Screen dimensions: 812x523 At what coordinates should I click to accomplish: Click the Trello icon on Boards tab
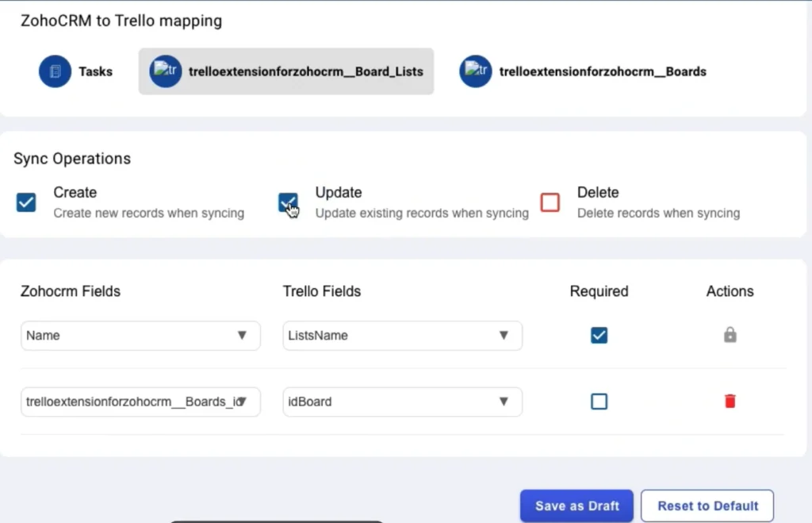(476, 71)
